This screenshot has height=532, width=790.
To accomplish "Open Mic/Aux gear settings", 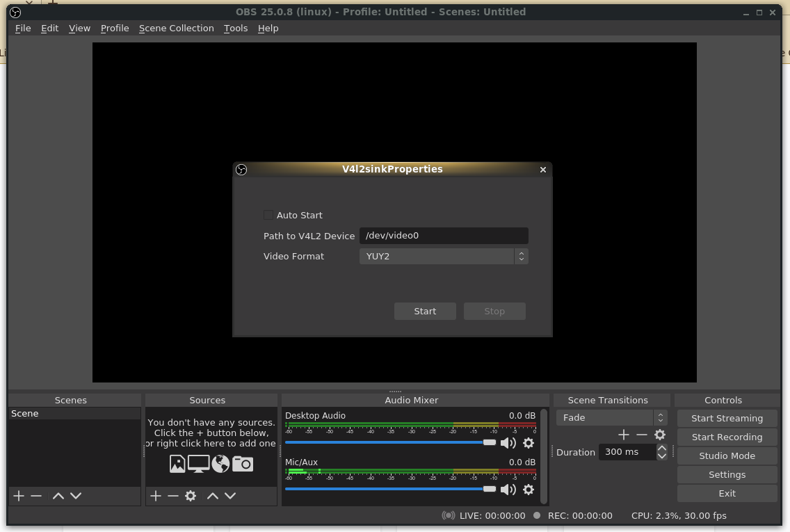I will point(529,490).
